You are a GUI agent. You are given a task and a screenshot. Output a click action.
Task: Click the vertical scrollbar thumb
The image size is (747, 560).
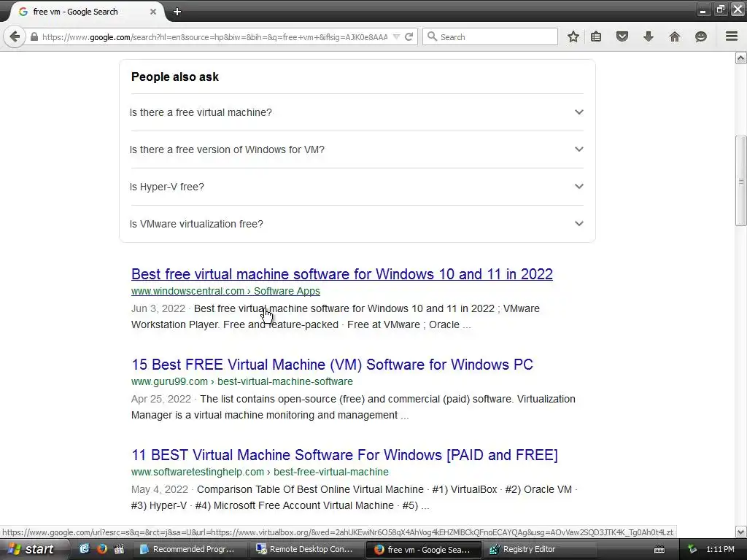[x=741, y=181]
